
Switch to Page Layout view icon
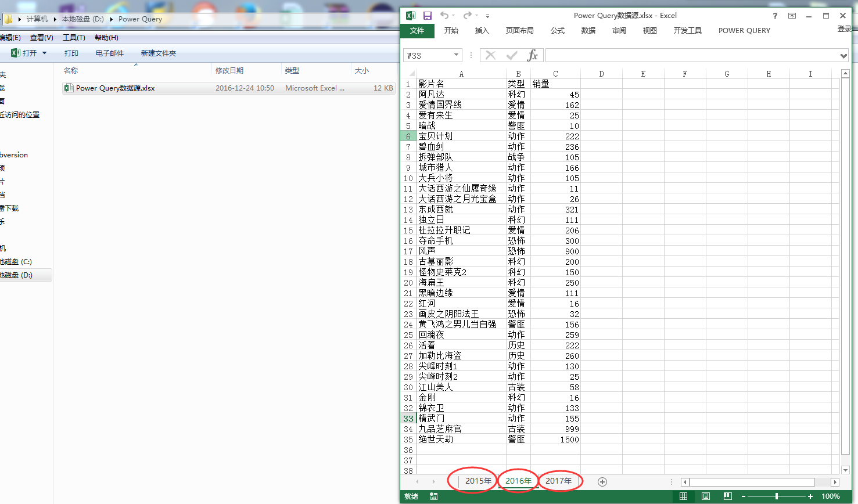(706, 496)
